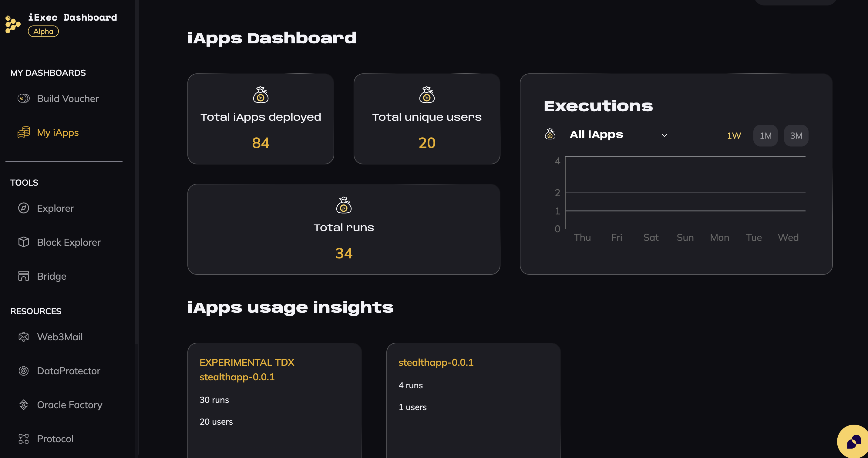Click the stealthapp-0.0.1 usage card link
This screenshot has height=458, width=868.
pyautogui.click(x=436, y=362)
